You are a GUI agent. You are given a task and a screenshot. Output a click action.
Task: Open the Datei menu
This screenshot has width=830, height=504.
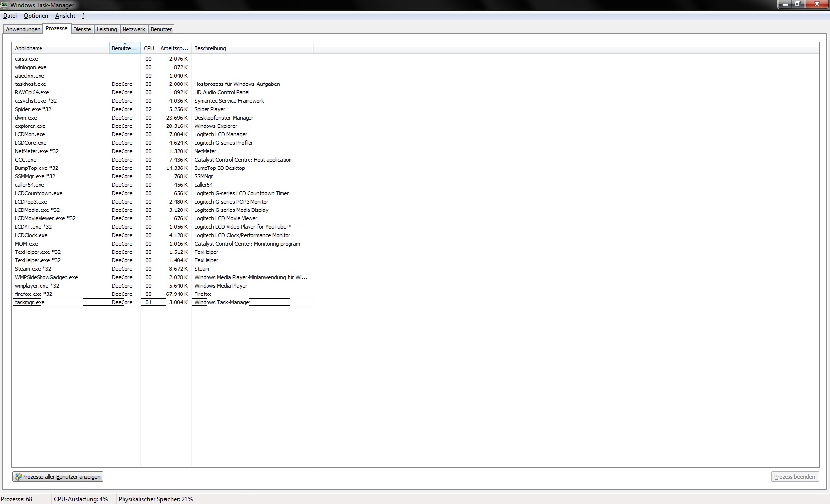[10, 16]
